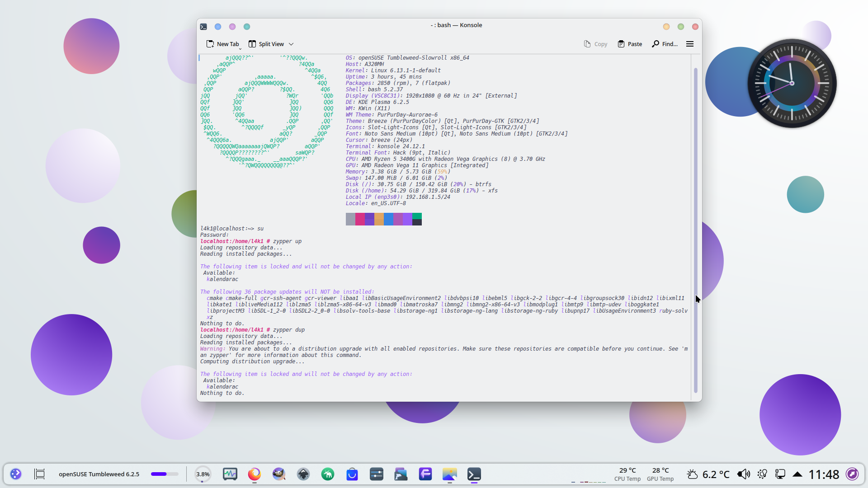Image resolution: width=868 pixels, height=488 pixels.
Task: Click the blue circle button in Konsole title bar
Action: [218, 27]
